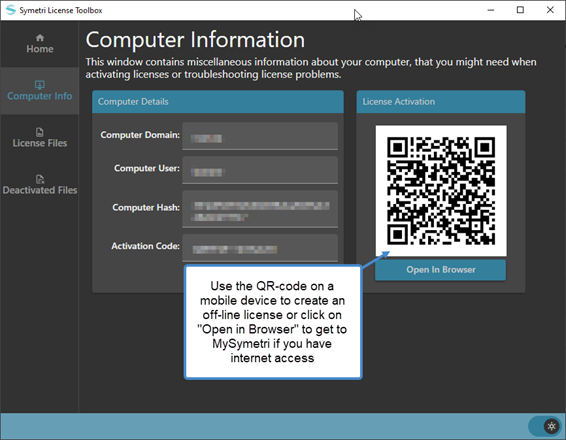The width and height of the screenshot is (566, 440).
Task: Click the Computer Info monitor icon
Action: pos(40,85)
